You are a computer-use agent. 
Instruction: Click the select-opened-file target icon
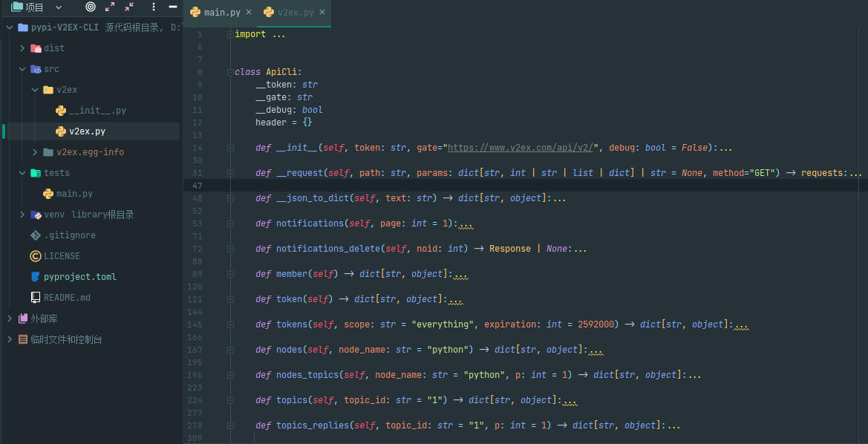click(91, 7)
